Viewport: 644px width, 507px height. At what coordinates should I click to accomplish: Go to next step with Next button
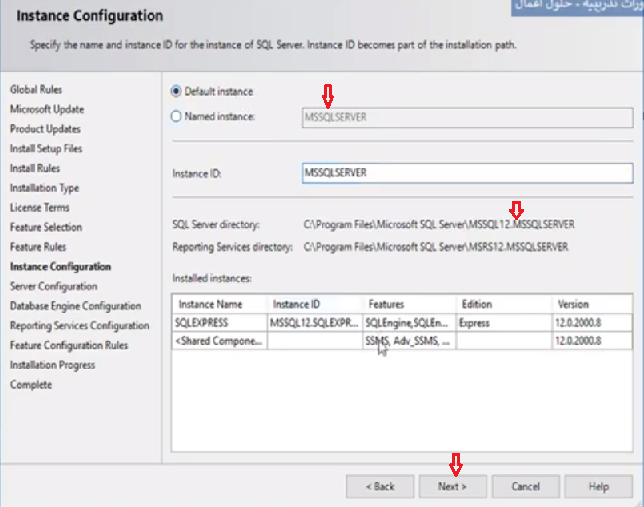coord(453,486)
